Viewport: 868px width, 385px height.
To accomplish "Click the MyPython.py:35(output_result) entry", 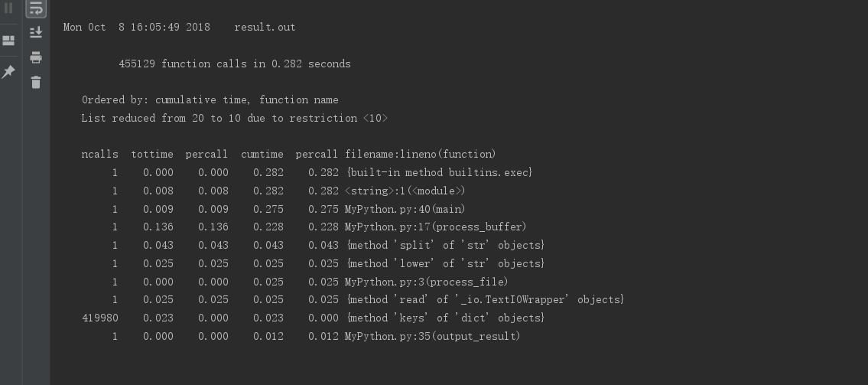I will [432, 336].
